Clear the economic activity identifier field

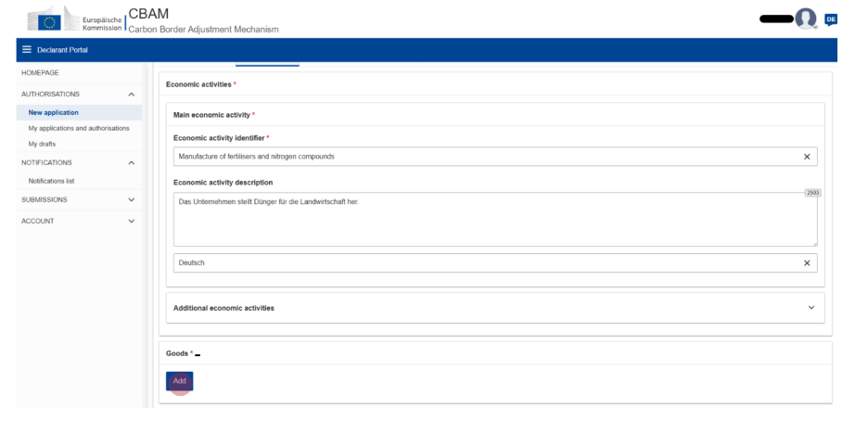[806, 157]
